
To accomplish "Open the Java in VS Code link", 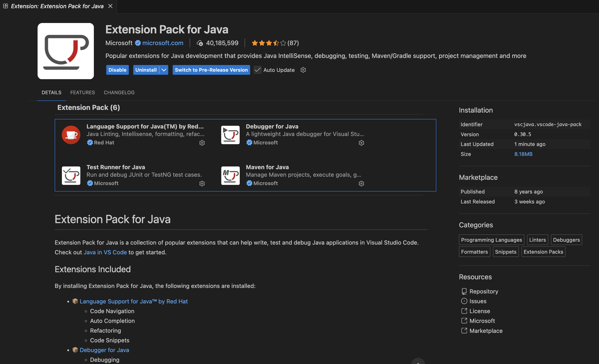I will (x=105, y=252).
